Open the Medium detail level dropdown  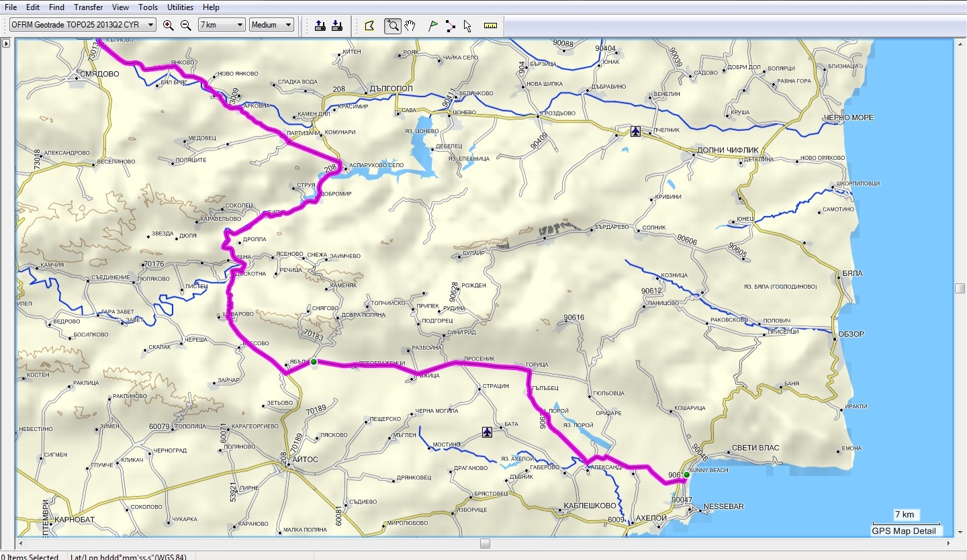coord(271,25)
